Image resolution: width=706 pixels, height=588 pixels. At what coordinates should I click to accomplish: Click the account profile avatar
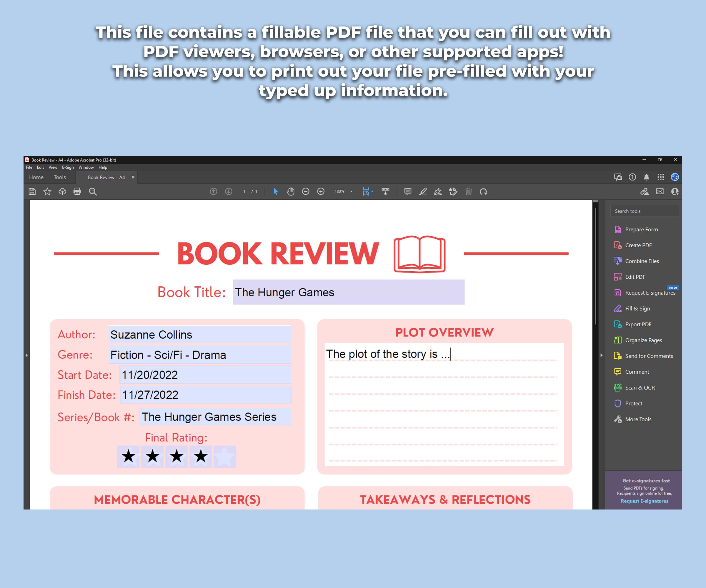click(675, 177)
